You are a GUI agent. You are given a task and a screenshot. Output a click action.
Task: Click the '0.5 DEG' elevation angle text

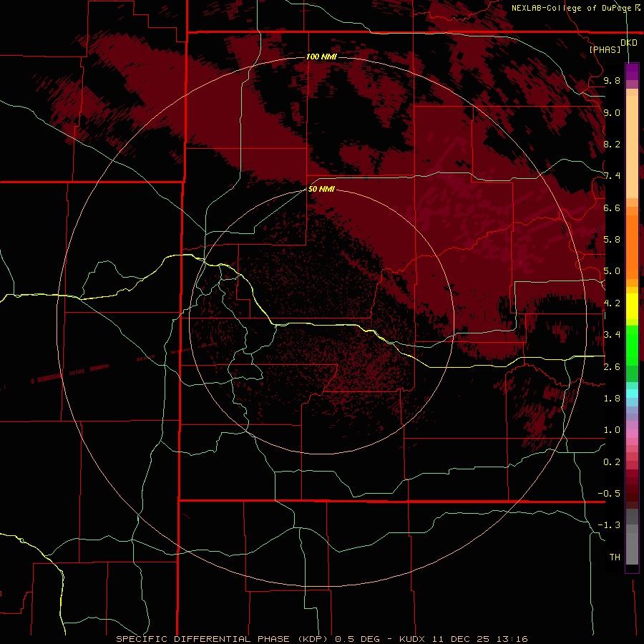click(359, 639)
